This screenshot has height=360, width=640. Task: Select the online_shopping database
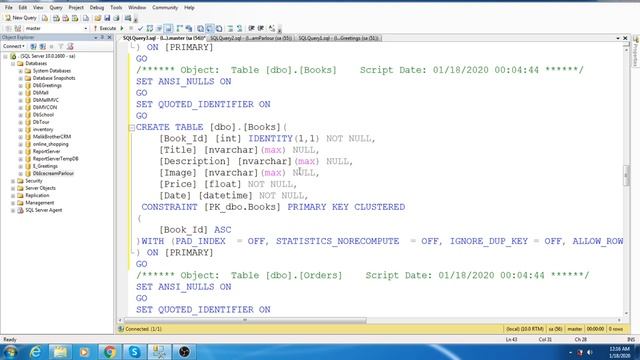tap(50, 144)
